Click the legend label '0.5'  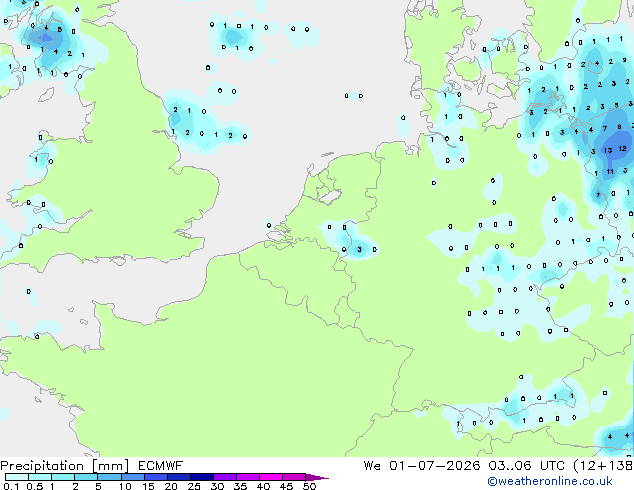pos(34,486)
